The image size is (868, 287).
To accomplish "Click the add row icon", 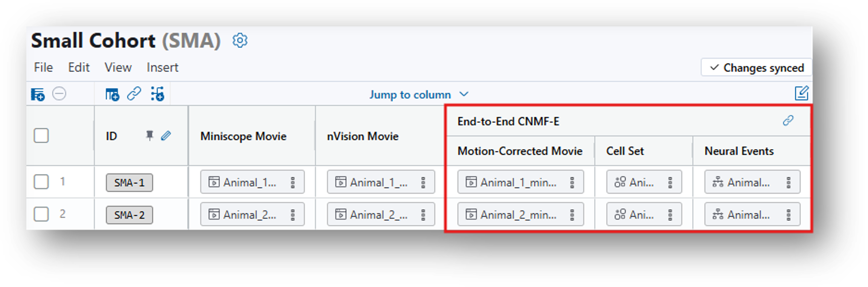I will point(38,94).
